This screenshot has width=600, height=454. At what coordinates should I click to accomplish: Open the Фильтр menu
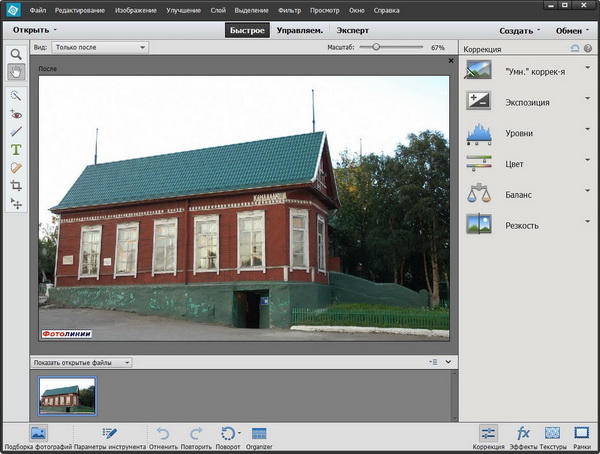pyautogui.click(x=289, y=9)
